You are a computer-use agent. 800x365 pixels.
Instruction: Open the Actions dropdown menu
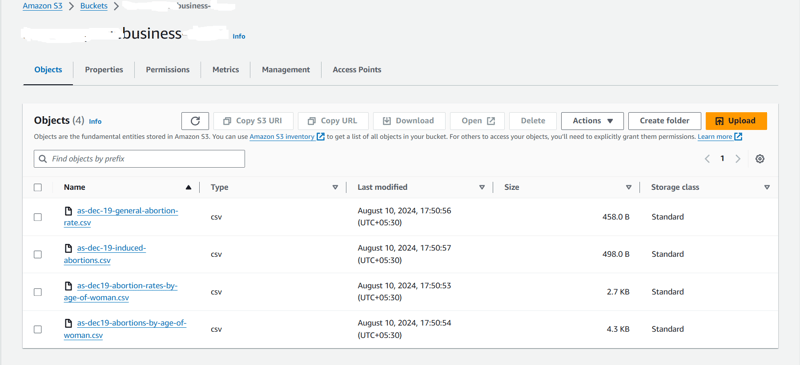592,121
